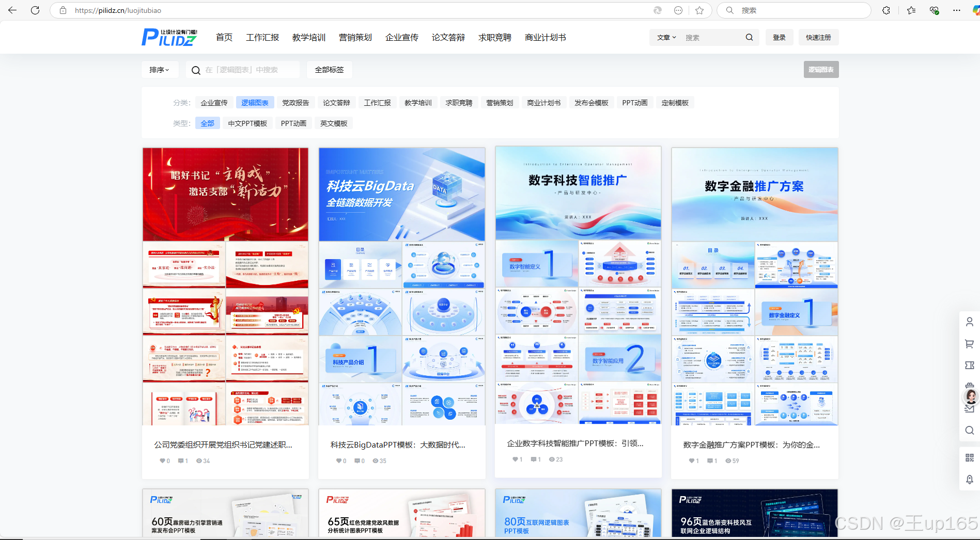
Task: Select 论文答辩 category filter
Action: point(336,103)
